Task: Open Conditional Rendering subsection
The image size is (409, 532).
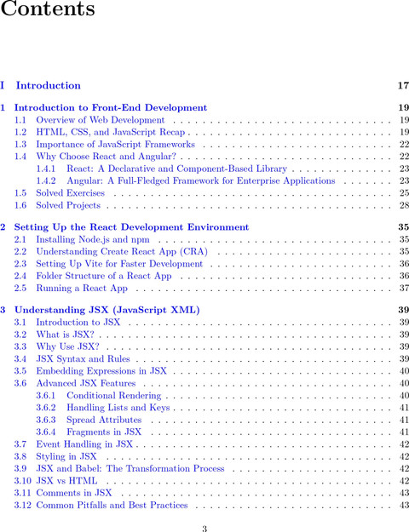Action: click(x=114, y=395)
